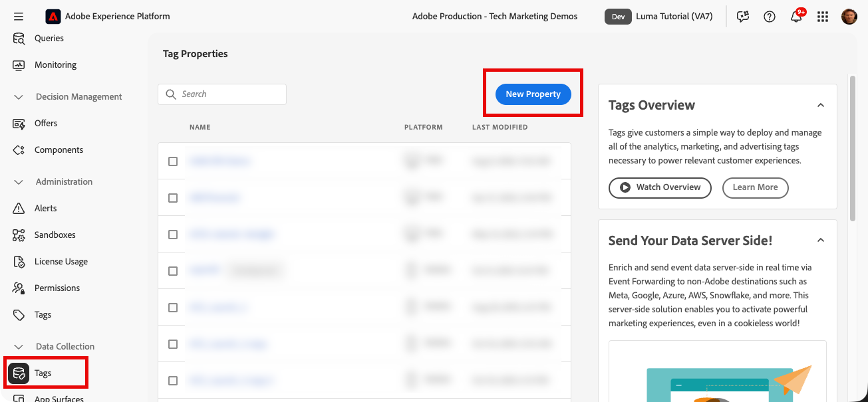The height and width of the screenshot is (402, 868).
Task: Click the Watch Overview button
Action: 660,187
